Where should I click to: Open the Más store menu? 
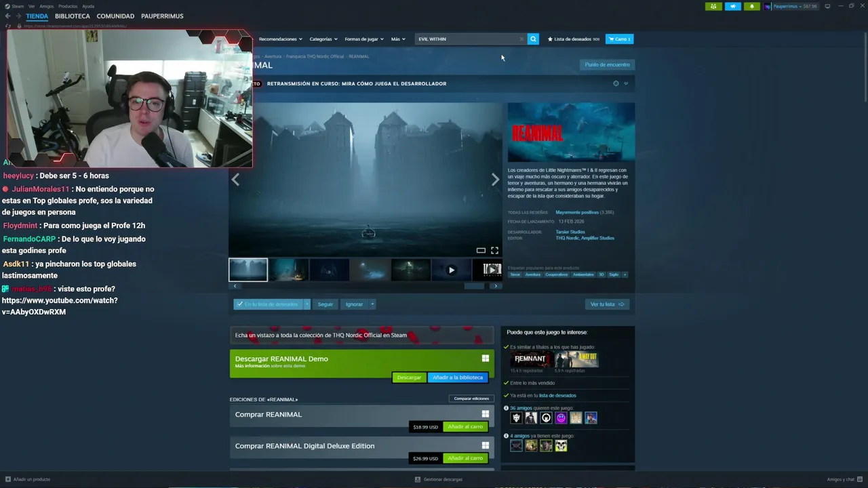(398, 39)
